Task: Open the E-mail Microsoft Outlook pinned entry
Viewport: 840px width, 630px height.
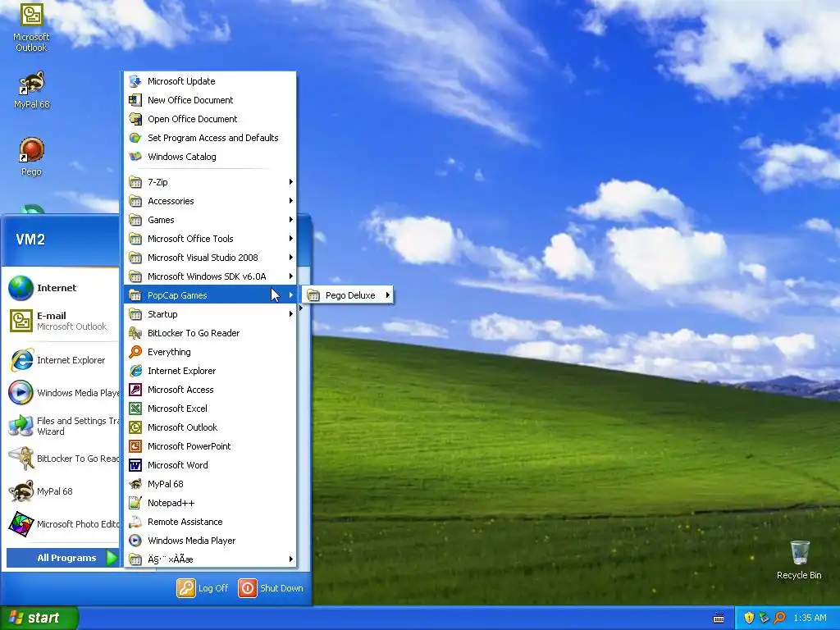Action: 60,321
